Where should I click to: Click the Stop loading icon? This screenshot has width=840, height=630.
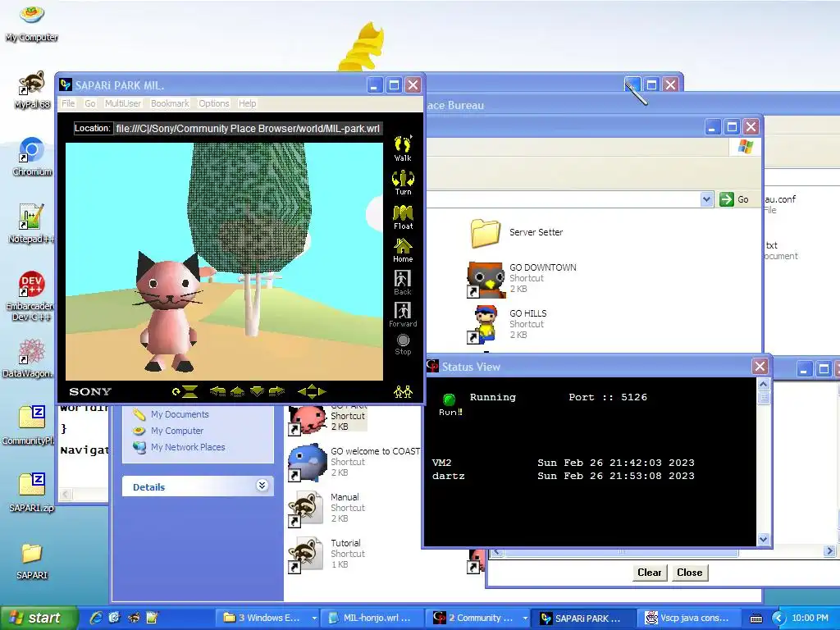(403, 345)
